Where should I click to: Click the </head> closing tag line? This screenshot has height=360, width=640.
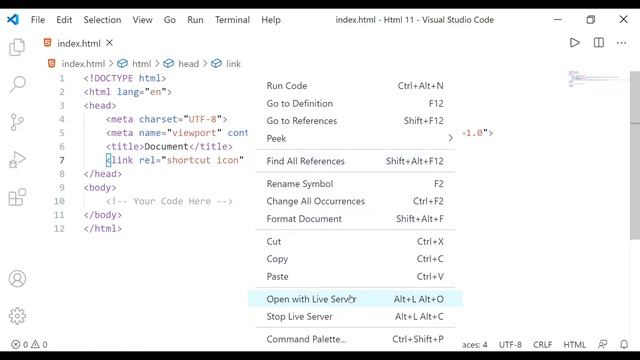(103, 174)
